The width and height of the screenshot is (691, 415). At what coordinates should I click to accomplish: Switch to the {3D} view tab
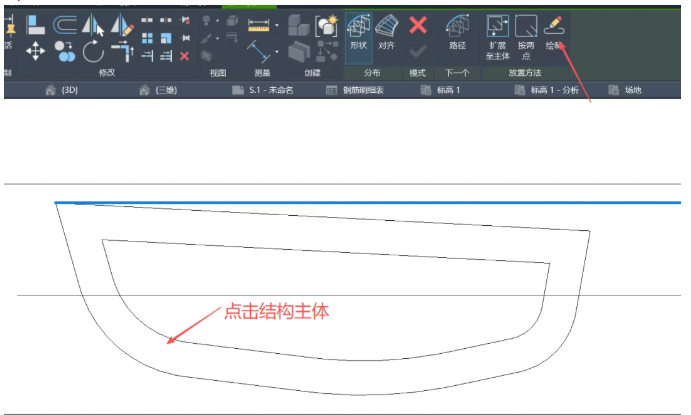pos(62,90)
